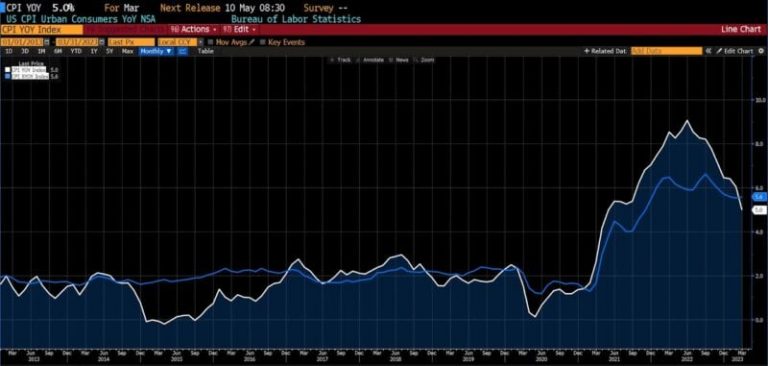This screenshot has width=768, height=366.
Task: Click the Edit Chart button
Action: 735,51
